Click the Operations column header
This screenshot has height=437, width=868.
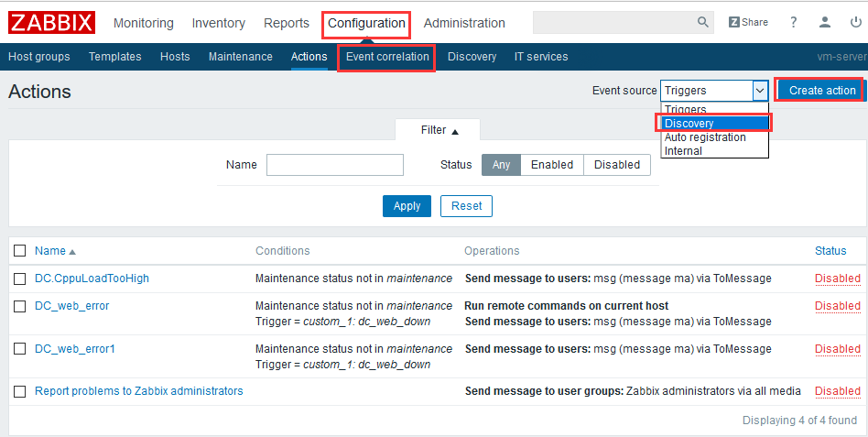point(492,250)
